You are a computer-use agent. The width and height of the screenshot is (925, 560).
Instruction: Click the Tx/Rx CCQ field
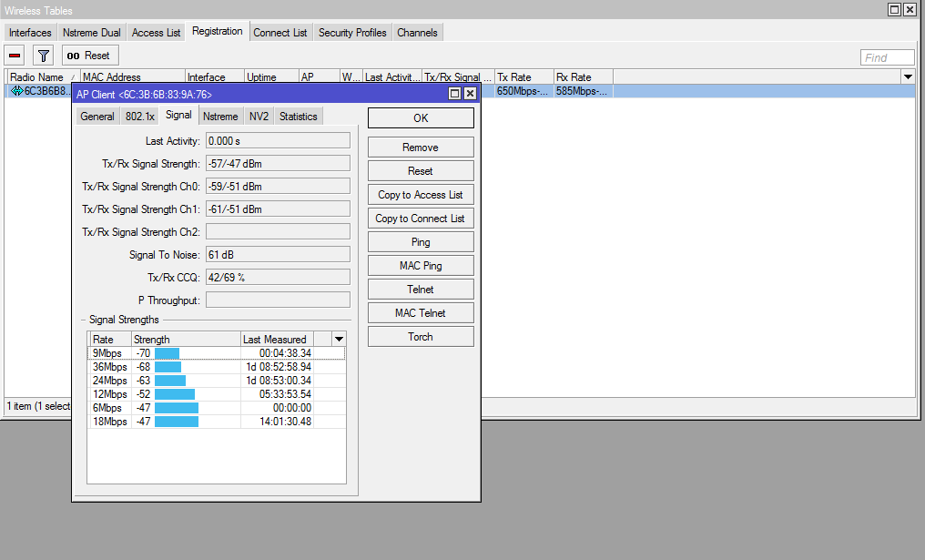pos(278,278)
